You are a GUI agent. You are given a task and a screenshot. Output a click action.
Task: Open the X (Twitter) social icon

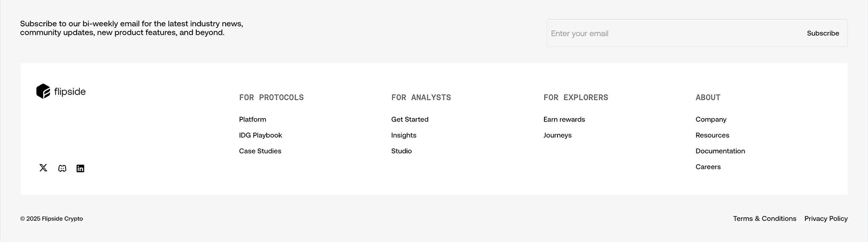pyautogui.click(x=43, y=168)
